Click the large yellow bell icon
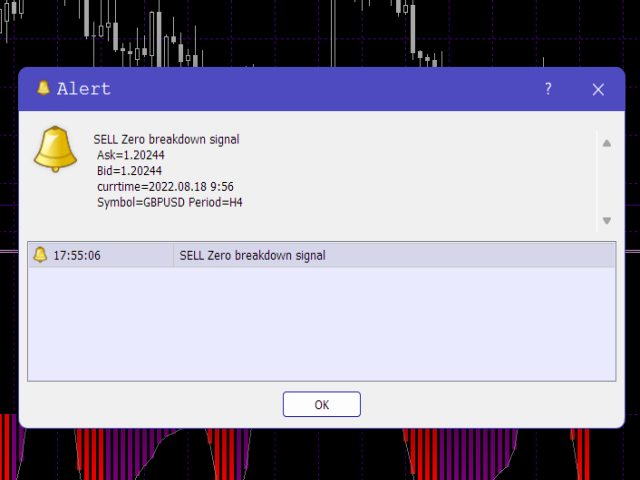This screenshot has width=640, height=480. click(x=55, y=149)
